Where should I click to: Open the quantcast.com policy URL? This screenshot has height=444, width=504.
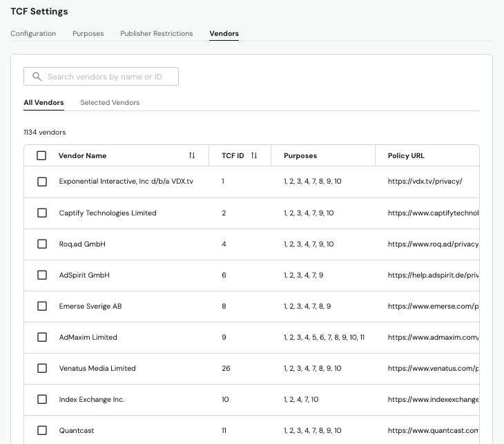434,430
